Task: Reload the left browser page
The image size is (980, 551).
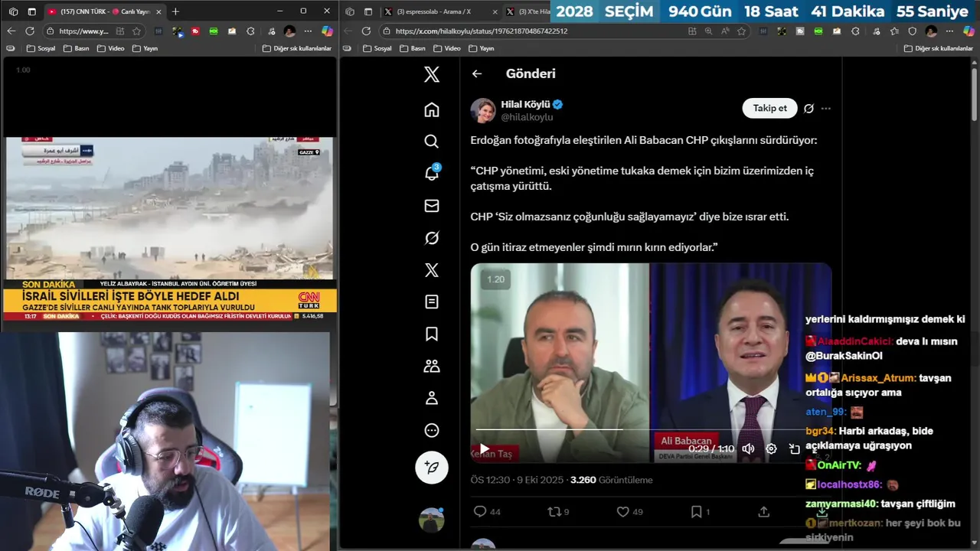Action: [x=30, y=31]
